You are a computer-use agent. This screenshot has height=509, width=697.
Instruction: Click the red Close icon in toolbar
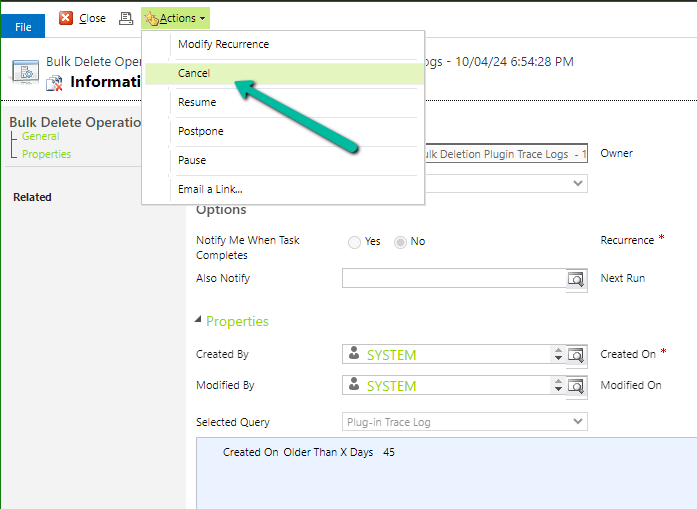tap(66, 18)
